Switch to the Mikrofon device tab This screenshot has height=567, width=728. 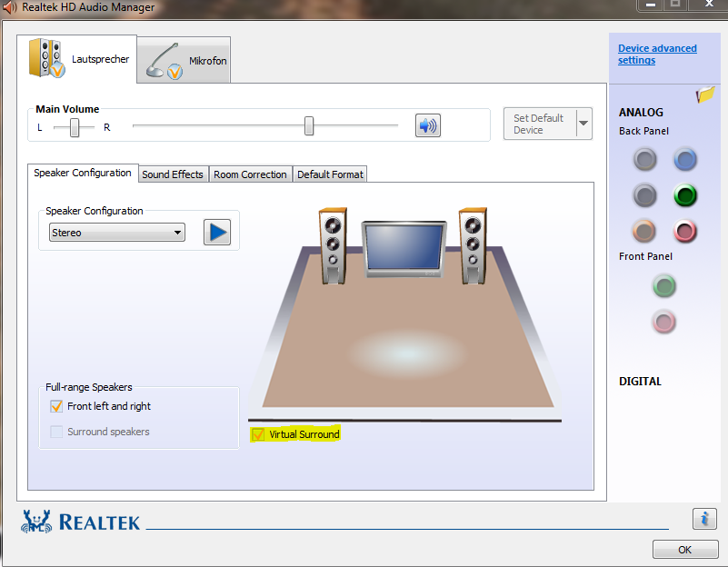184,60
